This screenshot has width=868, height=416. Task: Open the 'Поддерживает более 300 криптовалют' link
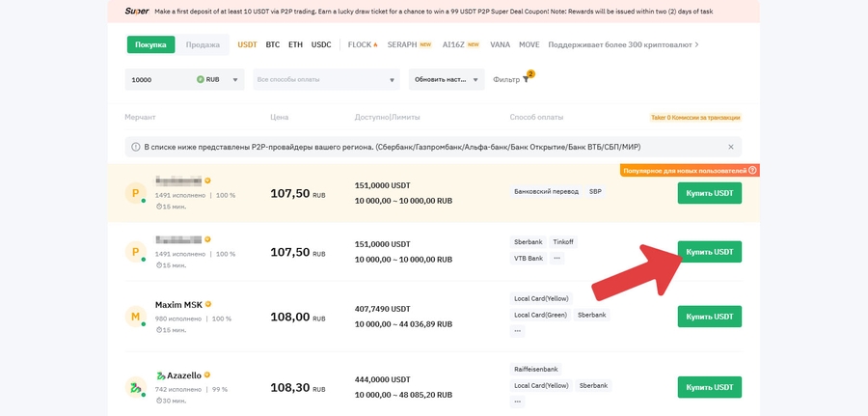(622, 44)
